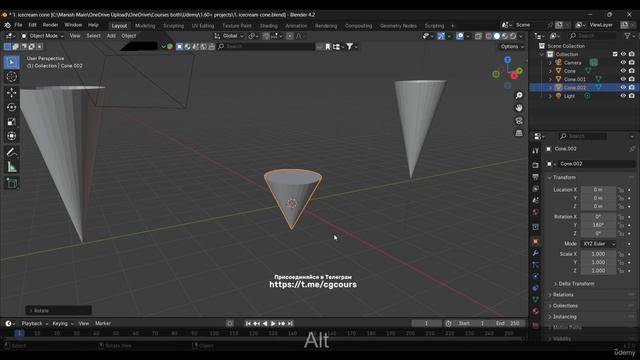This screenshot has height=360, width=640.
Task: Open the Modifiers wrench properties tab
Action: (536, 253)
